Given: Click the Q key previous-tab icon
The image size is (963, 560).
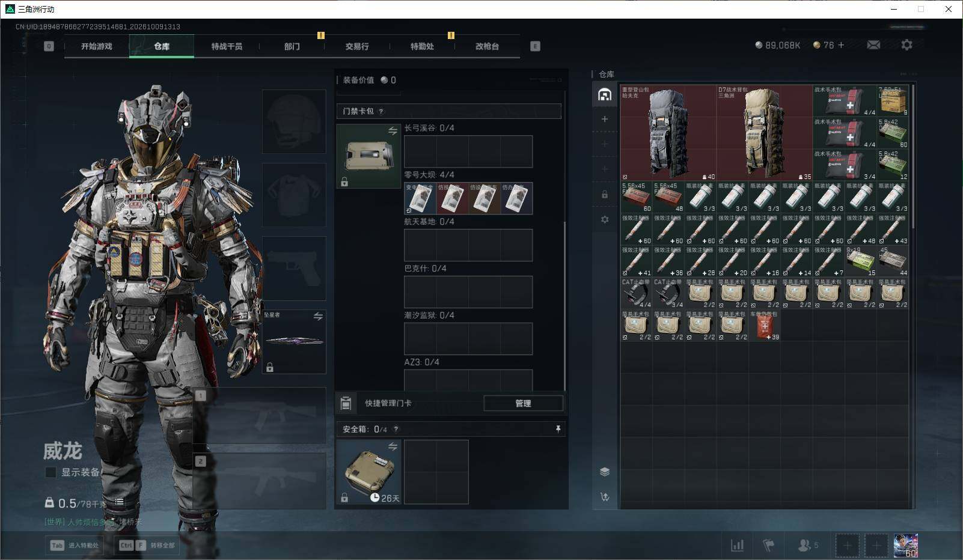Looking at the screenshot, I should pos(49,46).
